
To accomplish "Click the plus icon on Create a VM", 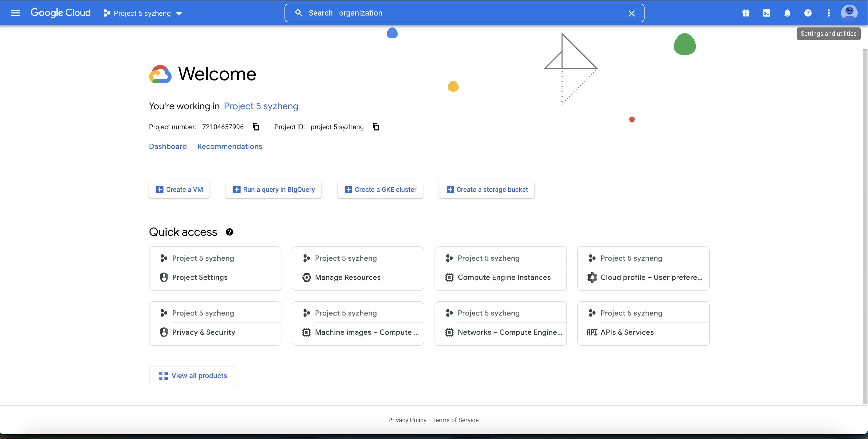I will click(x=160, y=189).
